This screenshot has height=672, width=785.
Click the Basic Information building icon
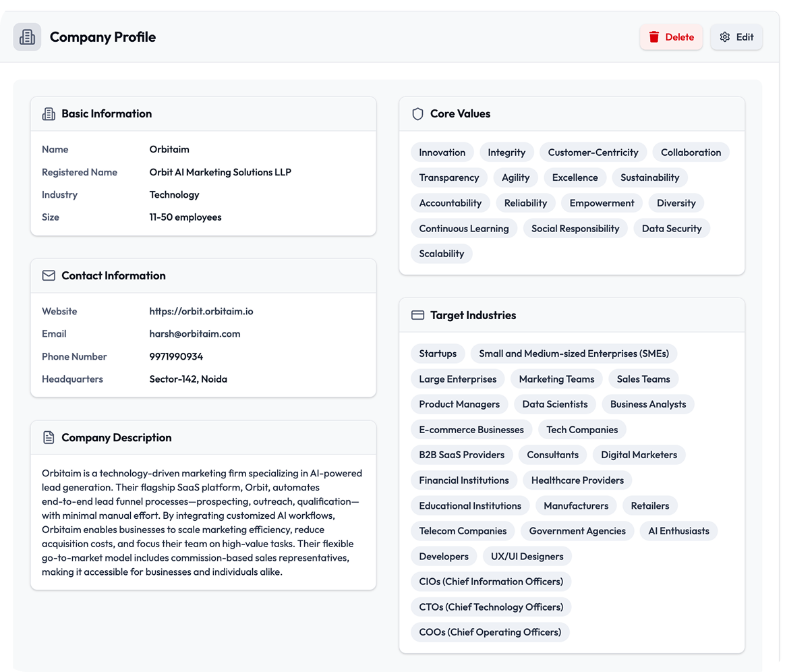click(49, 114)
